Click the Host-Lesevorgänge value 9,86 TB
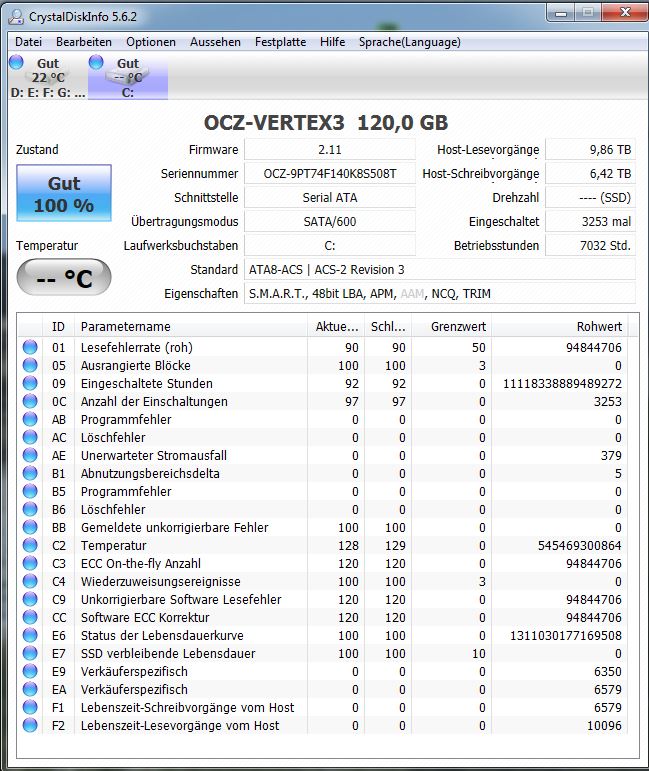Image resolution: width=649 pixels, height=771 pixels. click(x=590, y=149)
